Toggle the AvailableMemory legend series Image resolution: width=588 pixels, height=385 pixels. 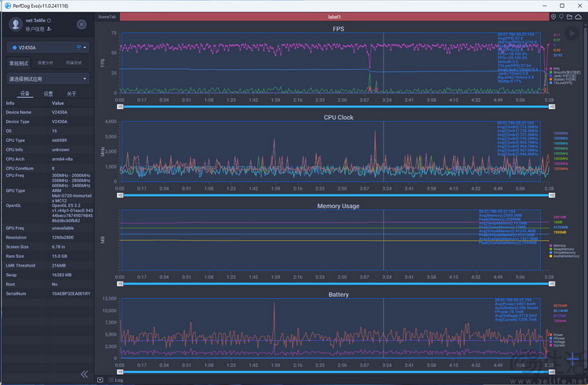coord(564,256)
